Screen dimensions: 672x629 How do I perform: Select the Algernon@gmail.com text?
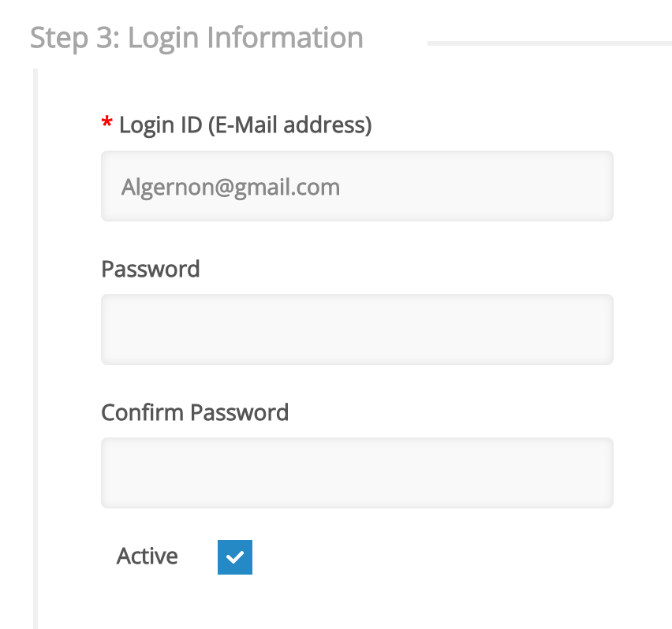click(230, 187)
